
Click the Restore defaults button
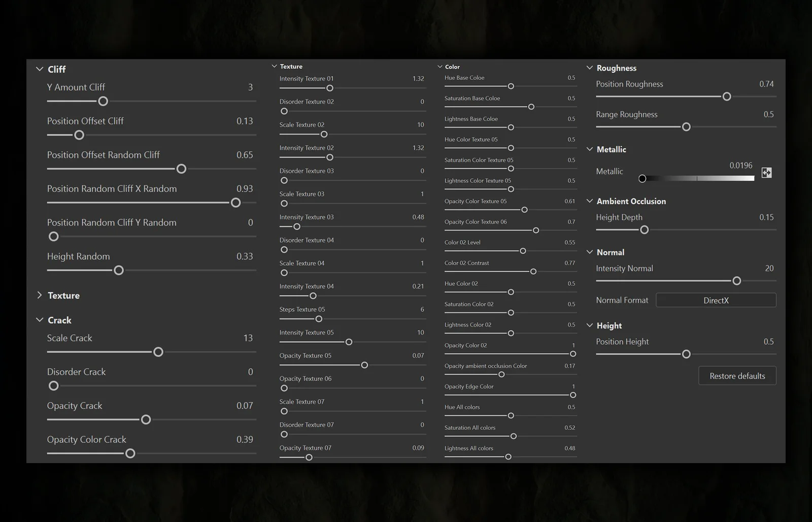click(x=737, y=376)
